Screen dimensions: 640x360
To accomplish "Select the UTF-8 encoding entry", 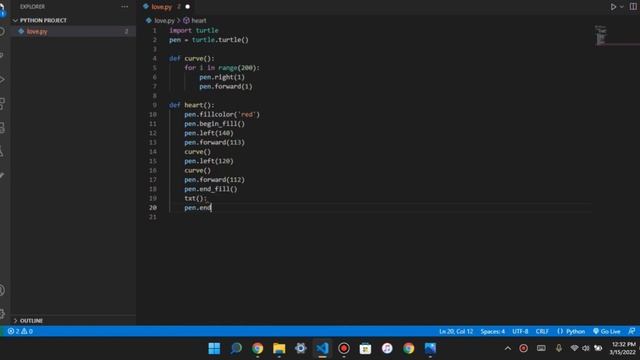I will (x=520, y=331).
